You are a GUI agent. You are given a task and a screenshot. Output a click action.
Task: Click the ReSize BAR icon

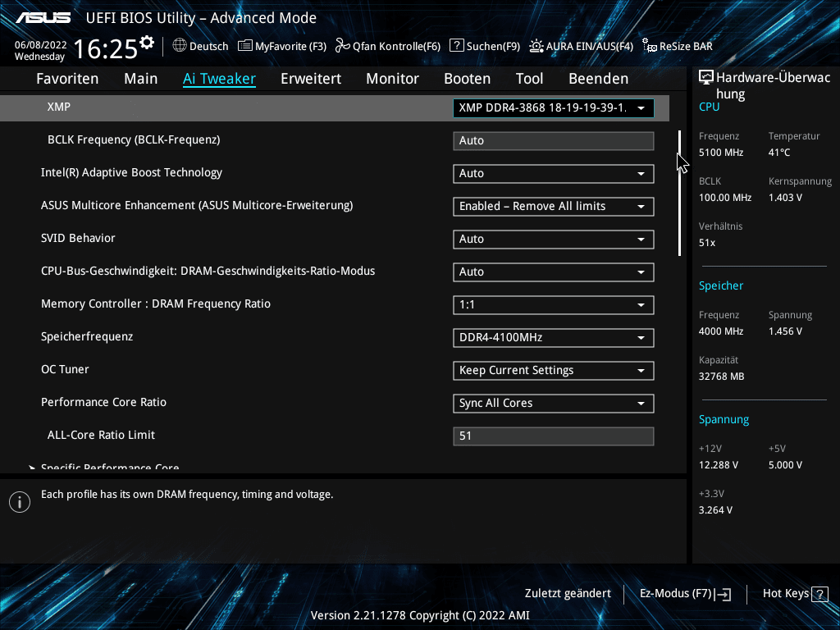[x=650, y=46]
